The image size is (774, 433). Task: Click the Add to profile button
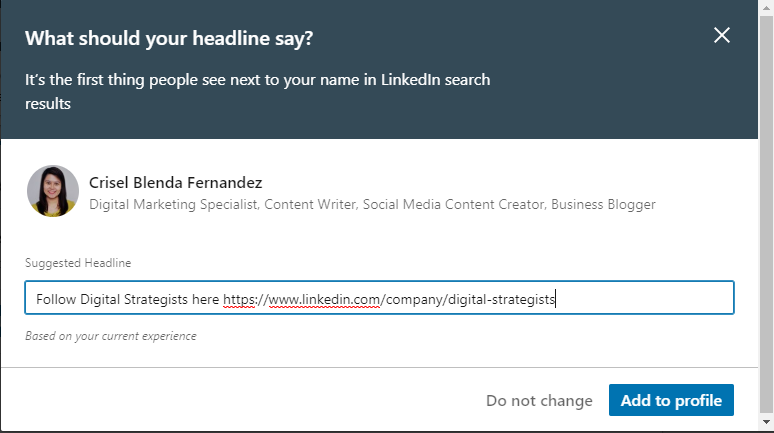671,400
